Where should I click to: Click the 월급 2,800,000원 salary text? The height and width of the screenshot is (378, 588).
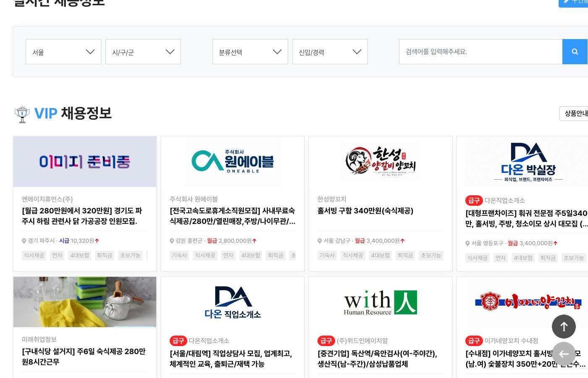[232, 241]
